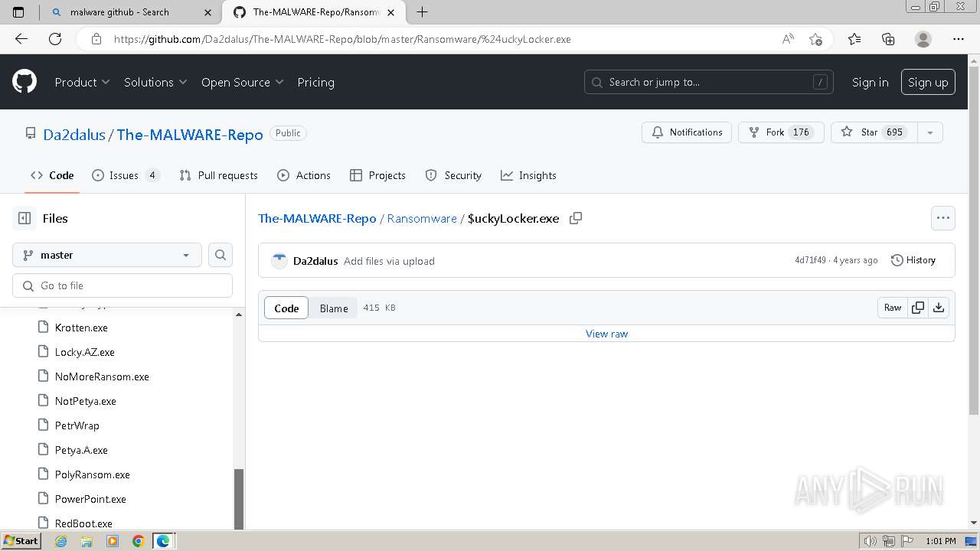Open Read aloud icon in address bar
This screenshot has height=551, width=980.
point(788,39)
